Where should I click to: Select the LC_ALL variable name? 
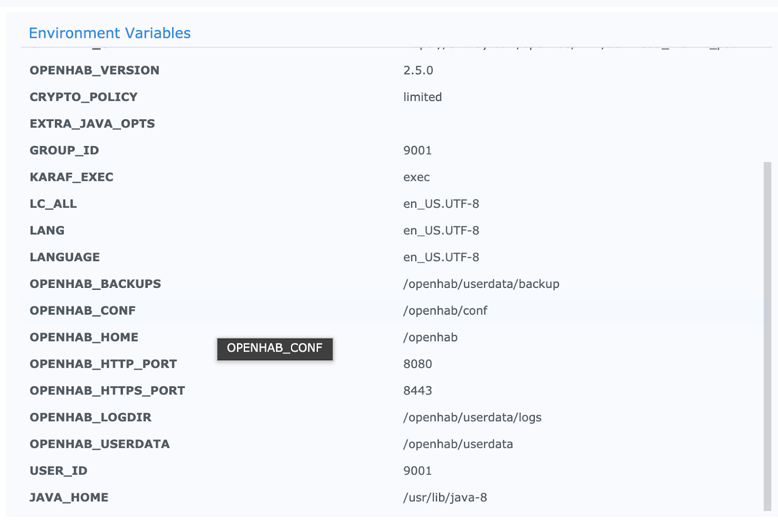tap(53, 204)
